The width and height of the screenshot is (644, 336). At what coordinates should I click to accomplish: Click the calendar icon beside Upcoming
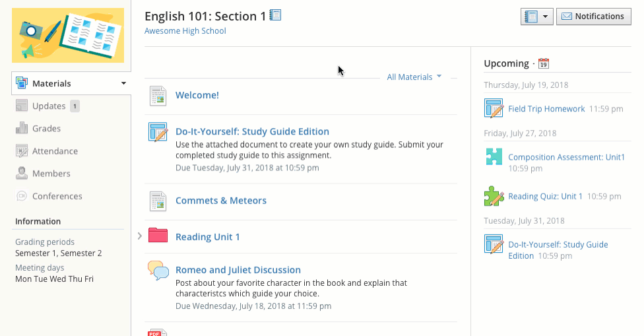point(544,64)
